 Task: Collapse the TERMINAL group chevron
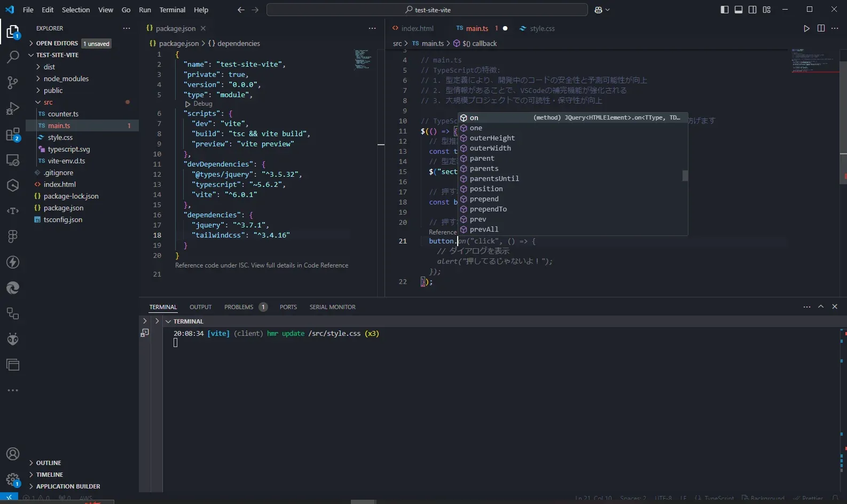click(168, 321)
